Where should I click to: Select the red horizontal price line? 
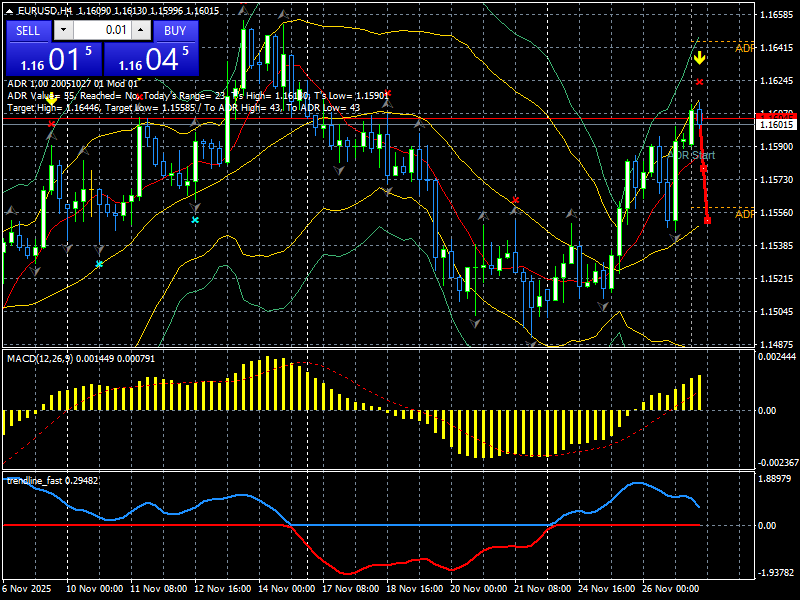[378, 118]
